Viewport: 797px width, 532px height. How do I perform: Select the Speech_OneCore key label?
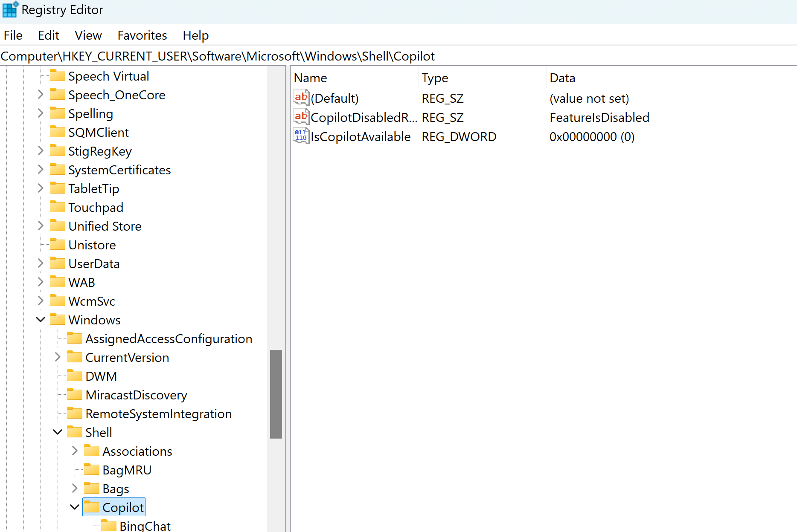coord(117,95)
